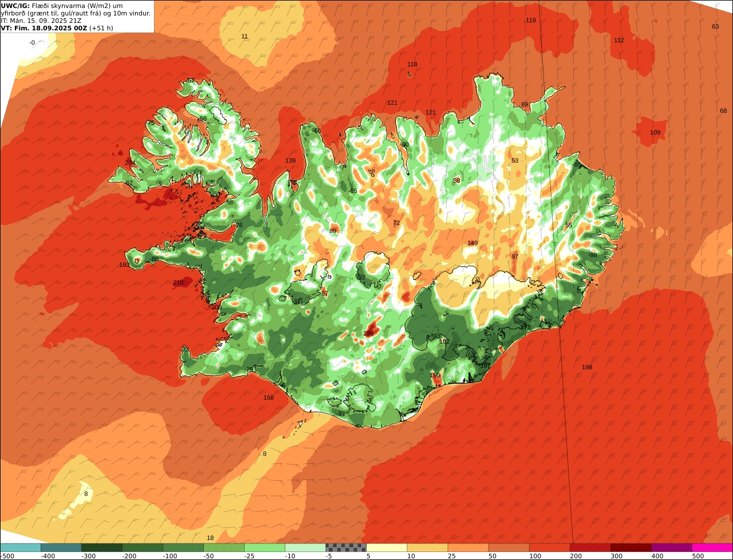Click the pale green -10 to -5 swatch

pyautogui.click(x=305, y=547)
